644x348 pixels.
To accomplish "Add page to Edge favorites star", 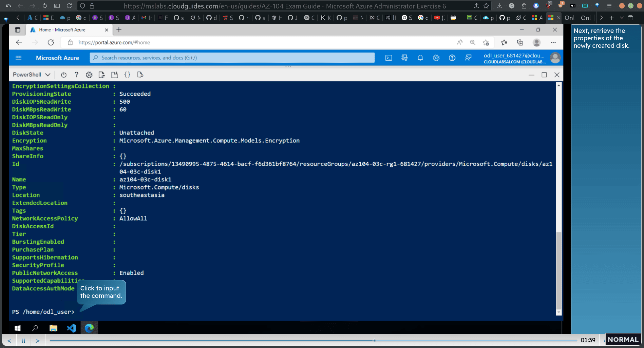I will click(x=486, y=42).
